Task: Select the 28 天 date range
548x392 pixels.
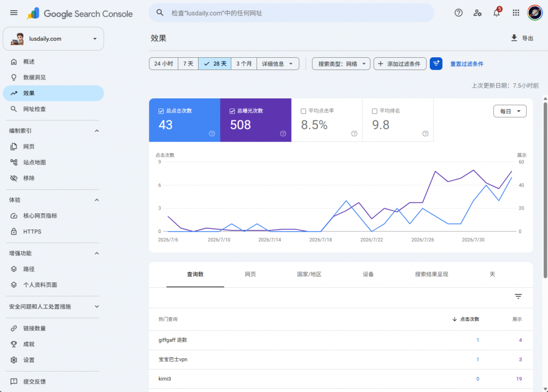Action: coord(215,64)
